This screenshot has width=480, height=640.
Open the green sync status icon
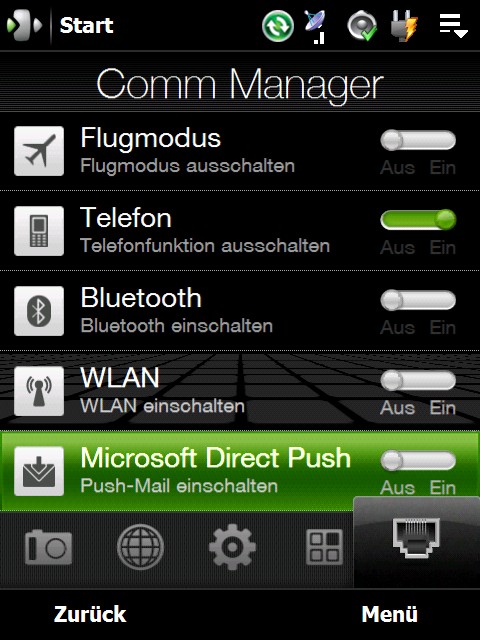(x=278, y=26)
